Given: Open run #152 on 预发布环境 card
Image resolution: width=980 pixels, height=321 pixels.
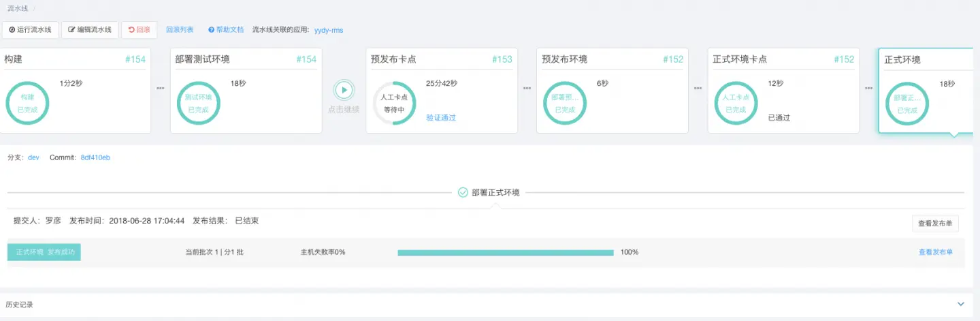Looking at the screenshot, I should click(x=673, y=59).
